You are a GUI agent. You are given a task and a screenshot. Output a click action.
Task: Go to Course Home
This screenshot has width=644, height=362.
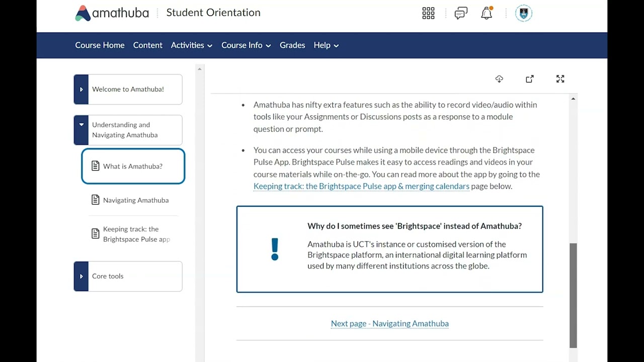point(100,45)
